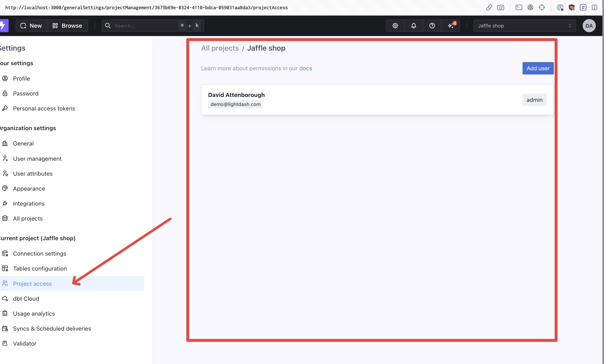604x364 pixels.
Task: Click the admin role badge for David Attenborough
Action: 534,100
